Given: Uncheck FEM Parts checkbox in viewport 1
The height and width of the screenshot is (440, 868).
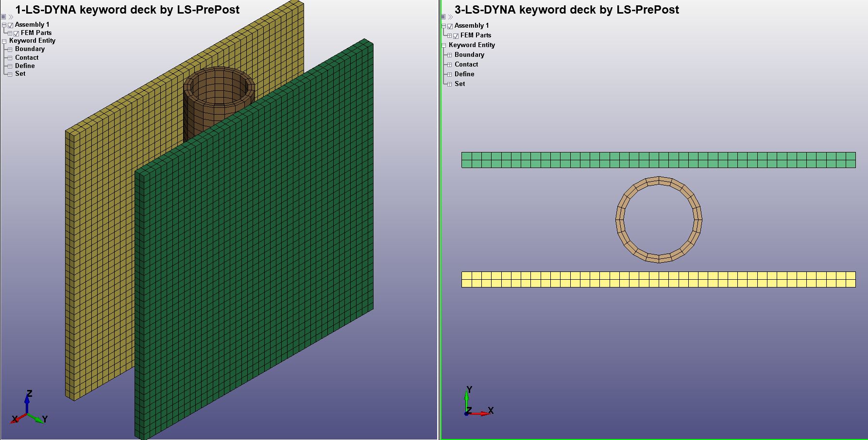Looking at the screenshot, I should click(x=16, y=34).
